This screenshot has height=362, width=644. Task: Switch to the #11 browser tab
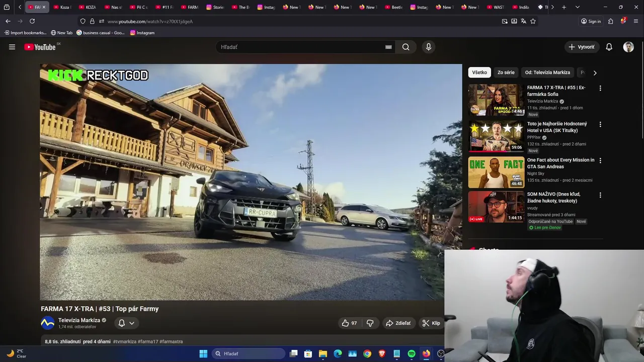[x=165, y=7]
